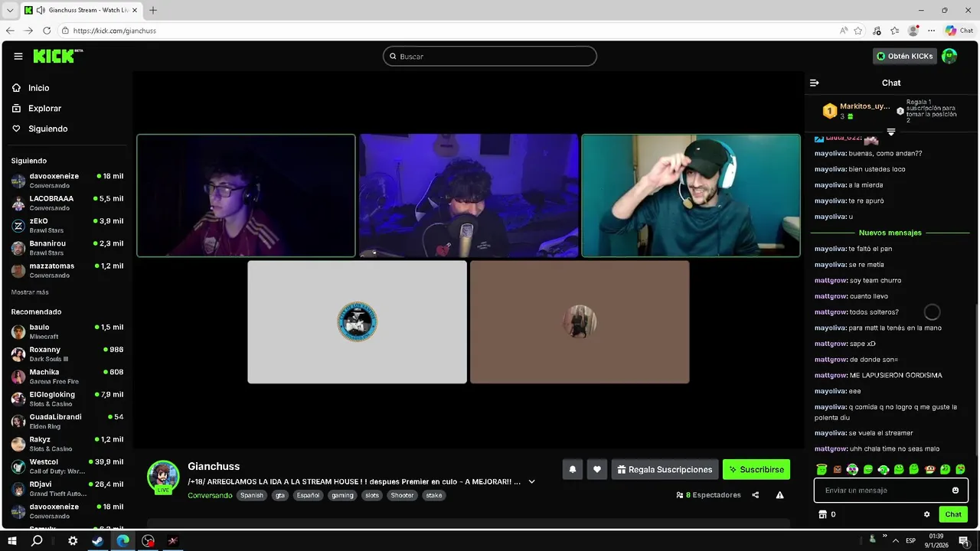Open Steam from the taskbar
The height and width of the screenshot is (551, 980).
pyautogui.click(x=98, y=541)
